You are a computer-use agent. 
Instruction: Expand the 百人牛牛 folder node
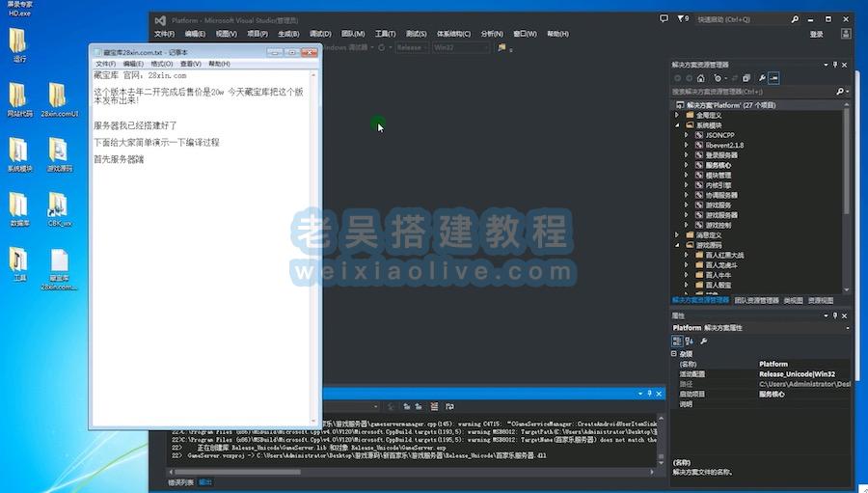click(x=687, y=275)
